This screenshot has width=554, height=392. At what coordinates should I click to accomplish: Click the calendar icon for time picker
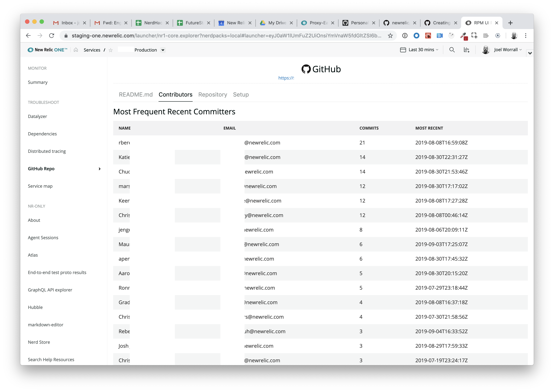403,50
